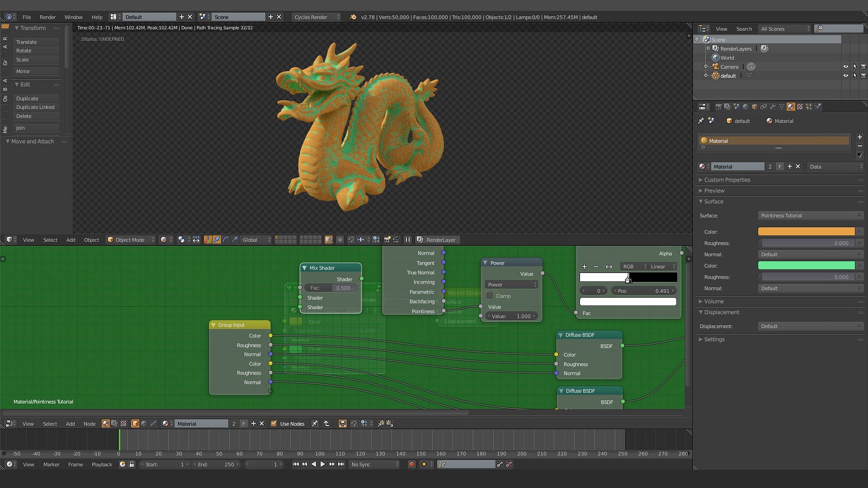The width and height of the screenshot is (868, 488).
Task: Click the Duplicate Linked button
Action: point(36,107)
